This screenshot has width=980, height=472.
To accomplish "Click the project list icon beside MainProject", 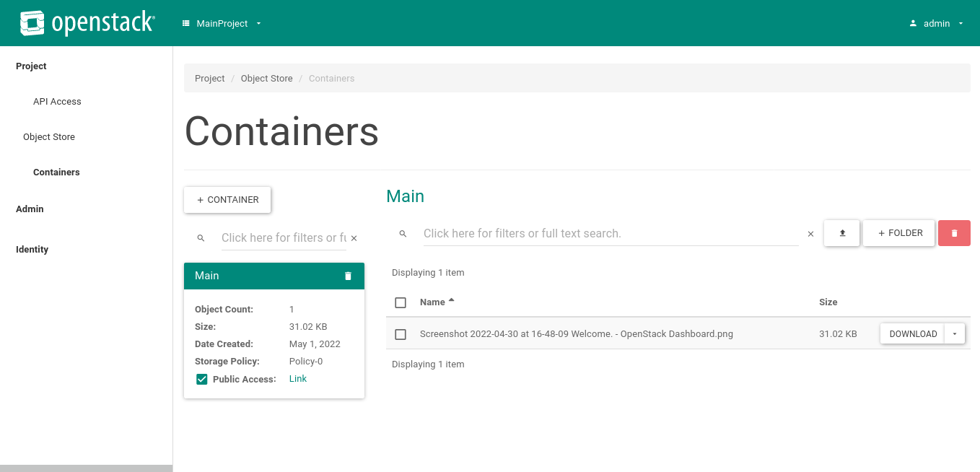I will tap(186, 24).
